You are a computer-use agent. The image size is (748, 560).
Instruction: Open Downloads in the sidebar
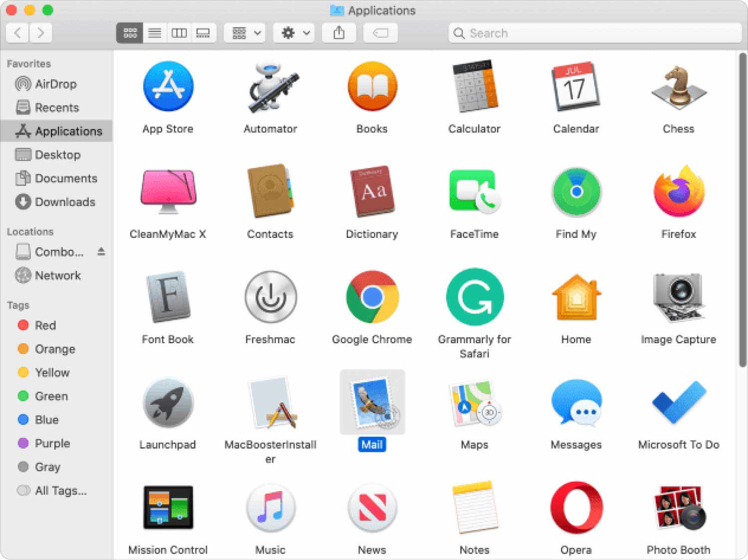56,202
